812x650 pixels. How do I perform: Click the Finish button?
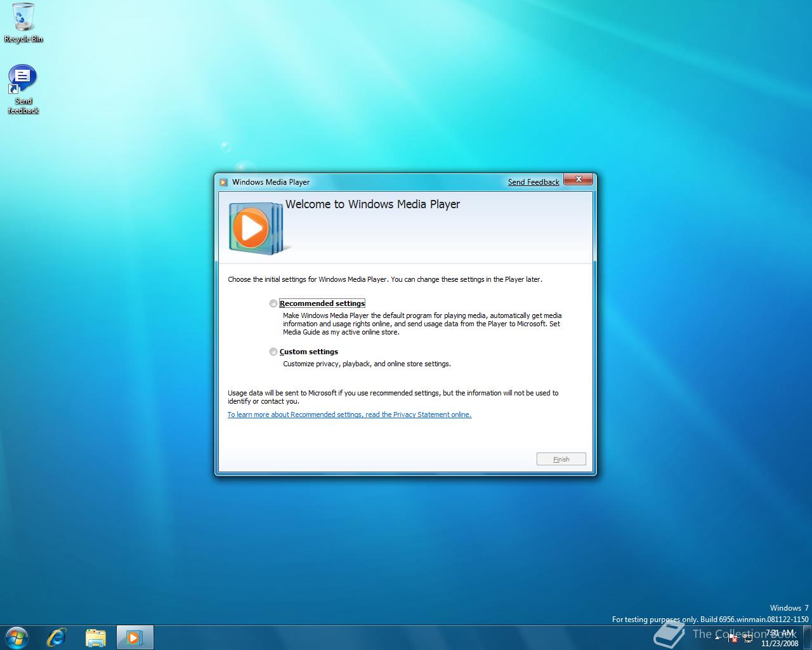[561, 459]
